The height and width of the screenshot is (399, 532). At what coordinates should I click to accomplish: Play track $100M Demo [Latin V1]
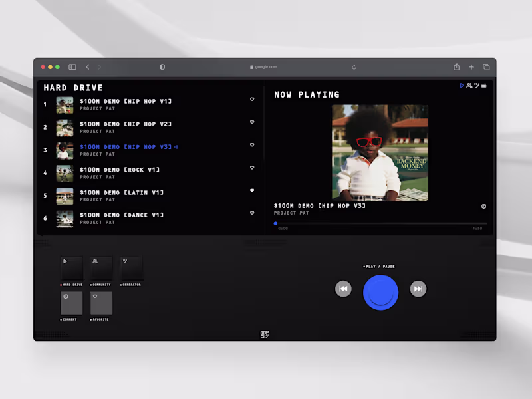pos(122,192)
